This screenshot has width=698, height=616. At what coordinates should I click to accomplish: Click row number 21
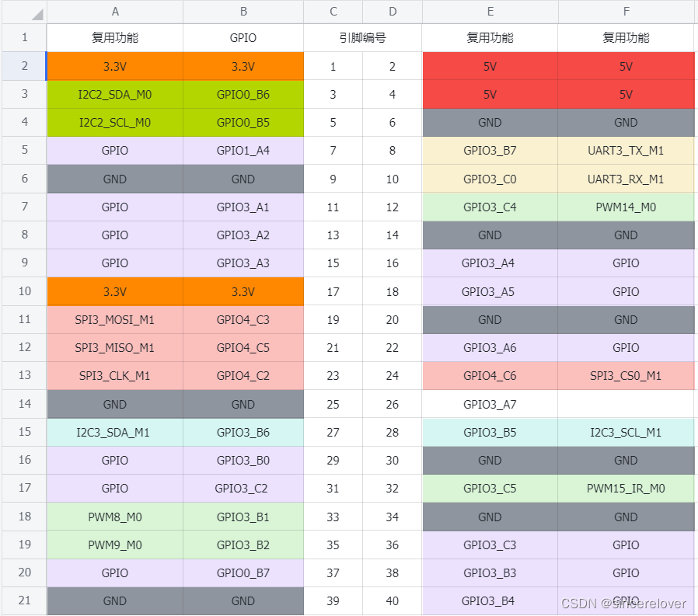pyautogui.click(x=24, y=600)
